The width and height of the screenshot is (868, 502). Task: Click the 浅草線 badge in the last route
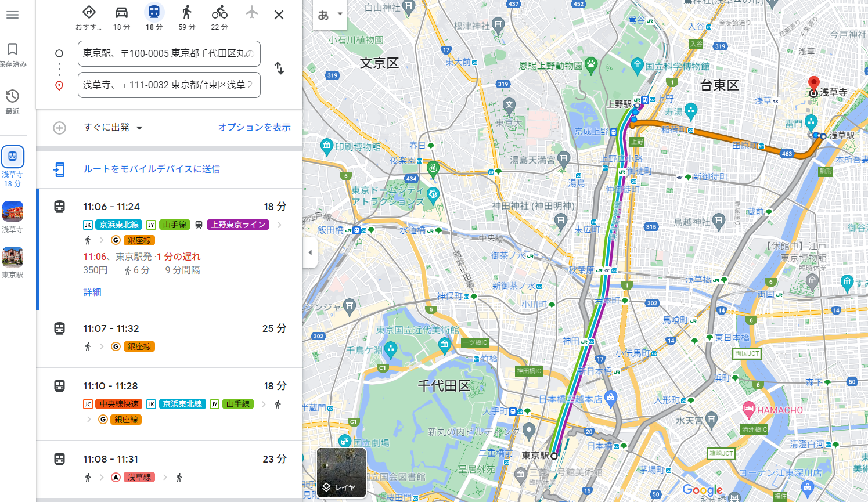point(139,477)
